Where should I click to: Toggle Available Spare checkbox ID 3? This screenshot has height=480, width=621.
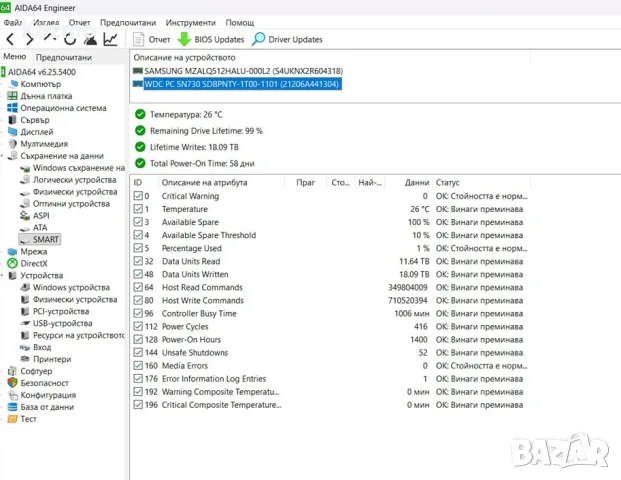click(x=138, y=222)
